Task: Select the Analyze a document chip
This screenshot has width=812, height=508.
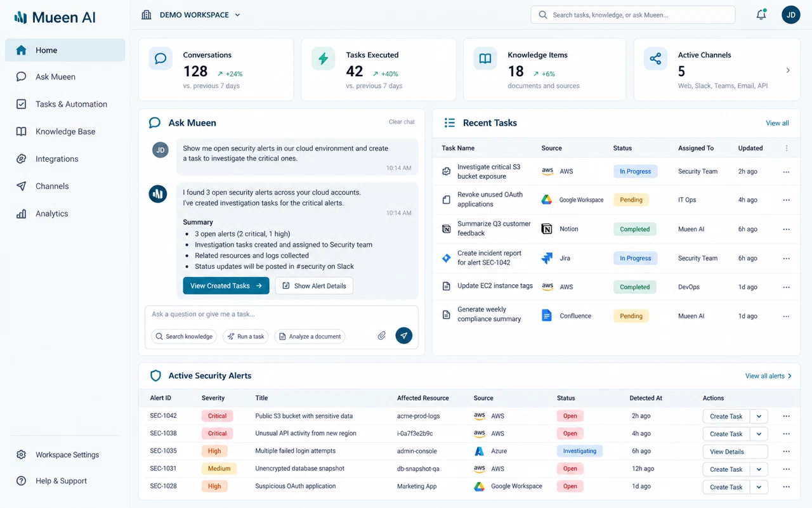Action: coord(310,336)
